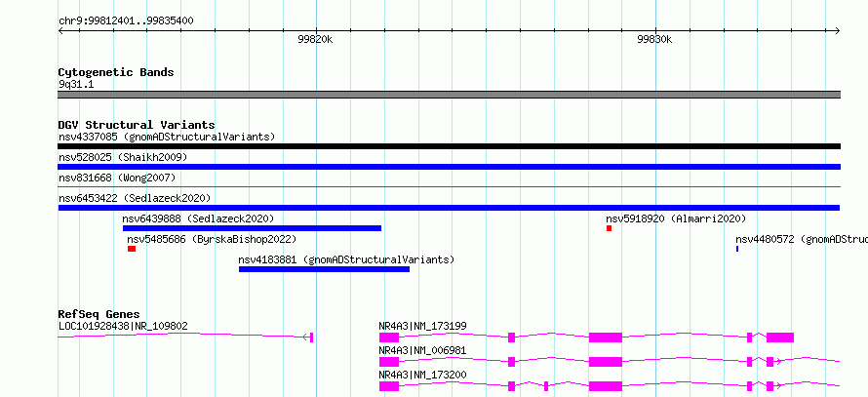This screenshot has height=397, width=868.
Task: Click the red nsv5918920 Almarri2020 marker
Action: 609,228
